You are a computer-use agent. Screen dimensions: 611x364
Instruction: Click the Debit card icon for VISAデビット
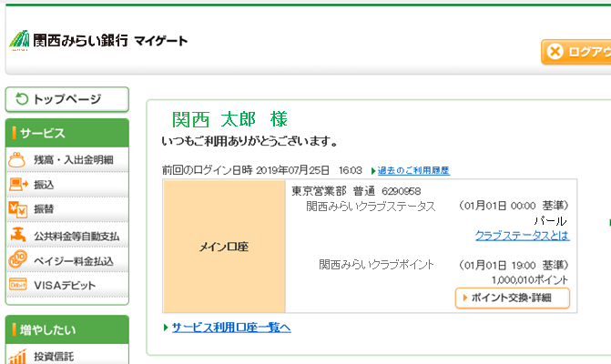click(x=18, y=285)
